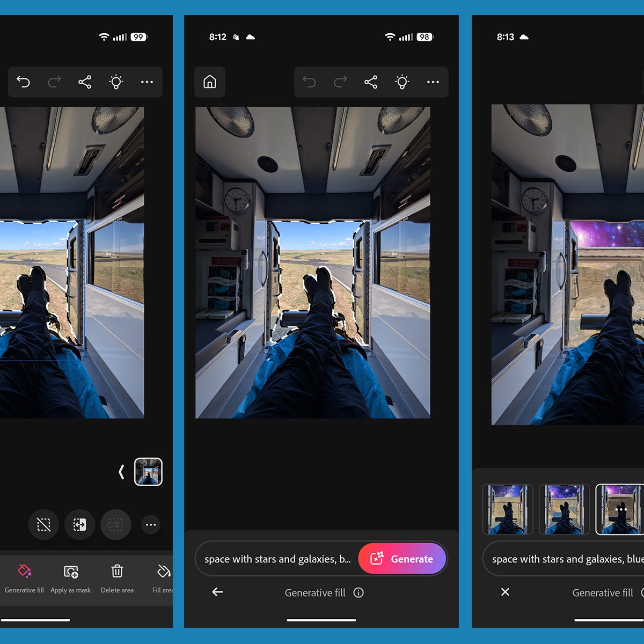This screenshot has height=644, width=644.
Task: Tap the cloud status icon beside 8:13
Action: [524, 37]
